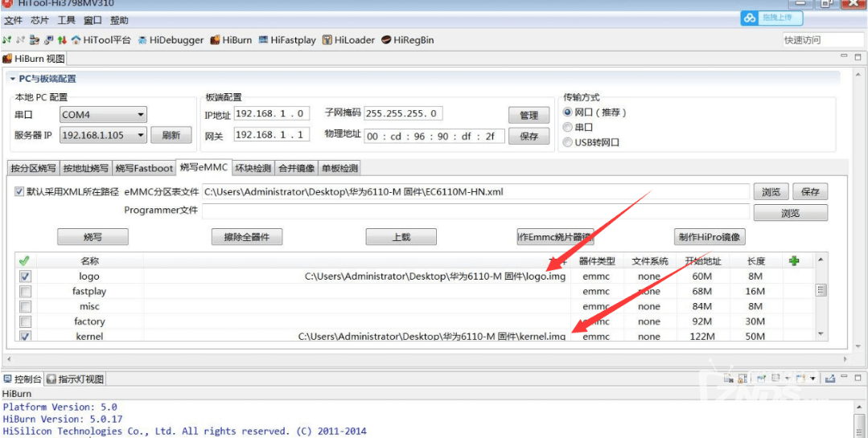
Task: Switch to 按地址烧写 tab
Action: tap(85, 168)
